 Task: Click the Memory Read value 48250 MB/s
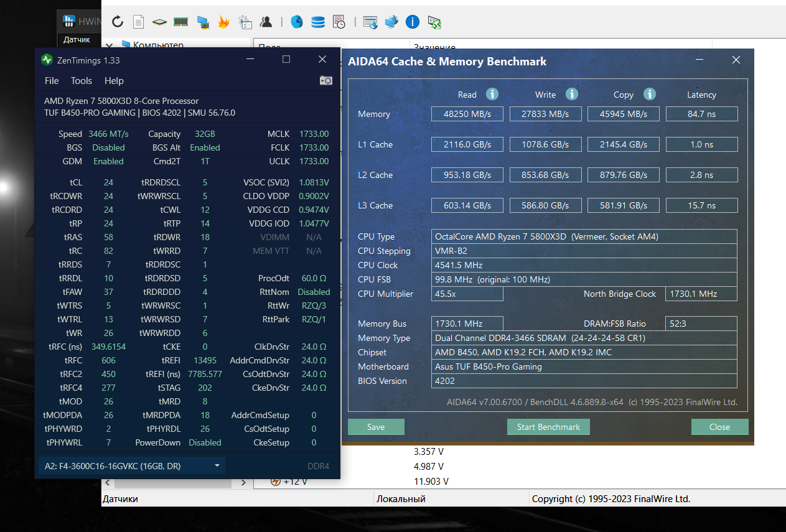point(467,114)
